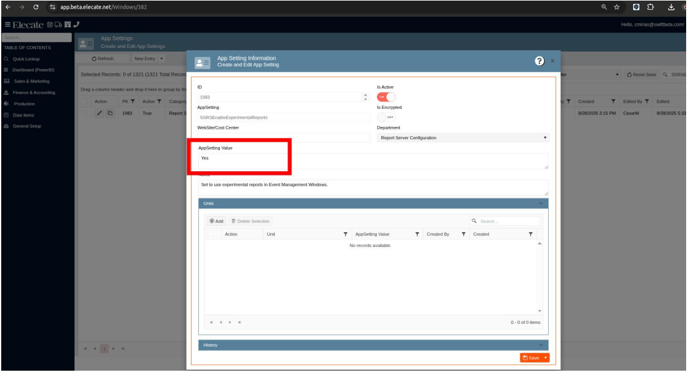Image resolution: width=688 pixels, height=375 pixels.
Task: Open Data Items in sidebar
Action: point(23,115)
